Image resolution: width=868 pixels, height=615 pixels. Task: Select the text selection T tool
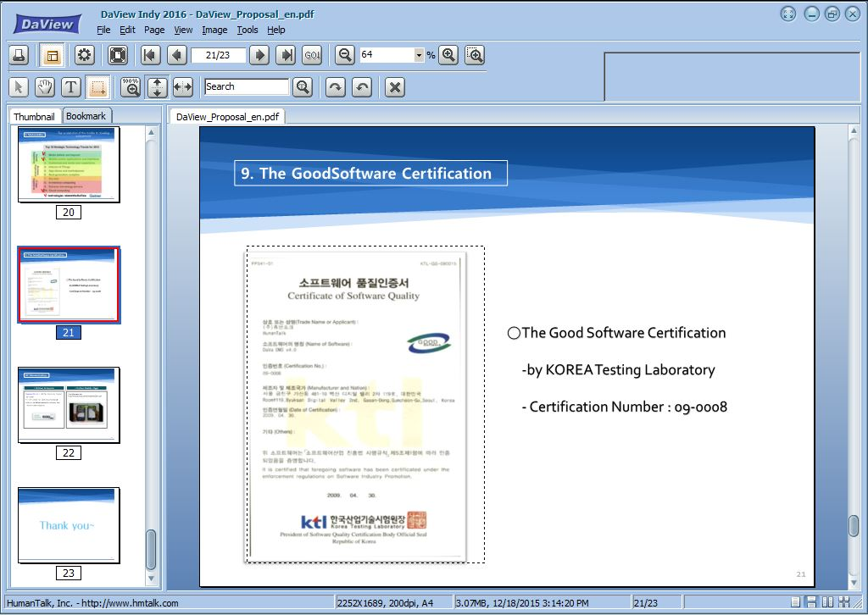pyautogui.click(x=71, y=87)
